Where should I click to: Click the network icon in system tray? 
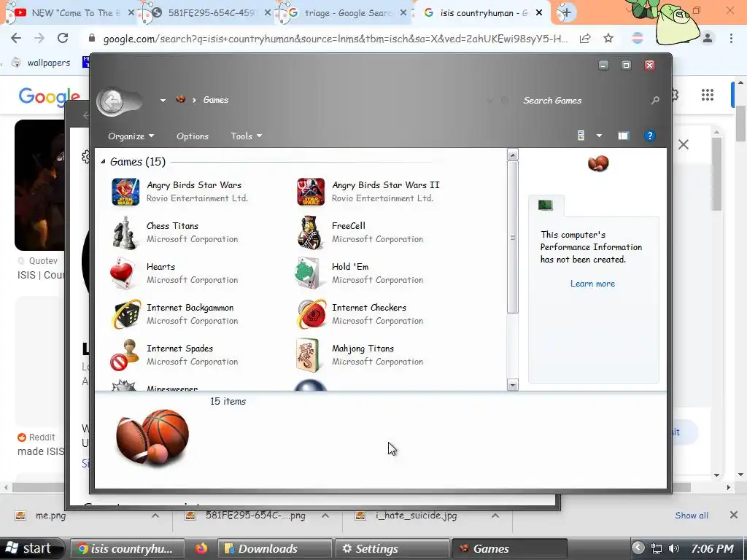657,548
